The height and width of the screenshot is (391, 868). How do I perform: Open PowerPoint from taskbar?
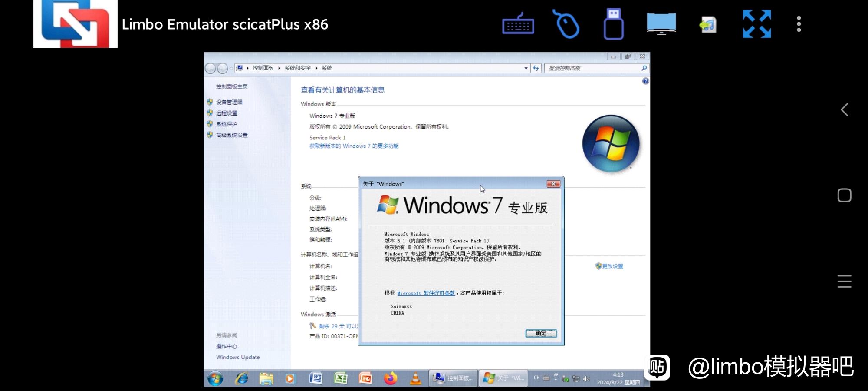click(x=365, y=378)
